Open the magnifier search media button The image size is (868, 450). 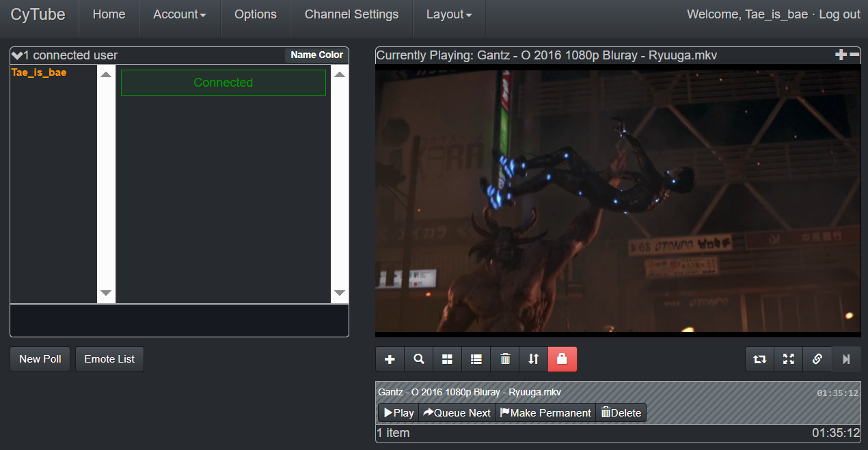click(x=419, y=359)
